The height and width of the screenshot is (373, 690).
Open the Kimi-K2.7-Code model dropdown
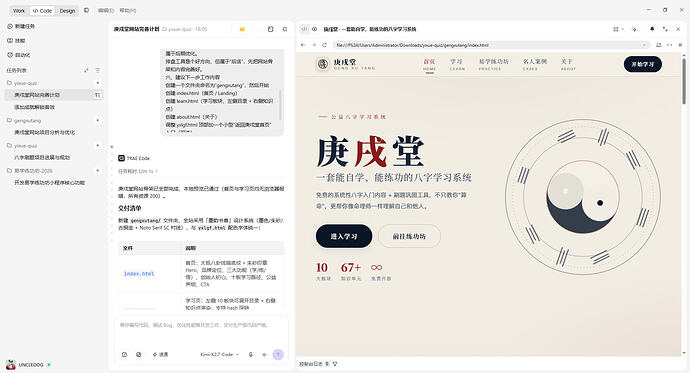pyautogui.click(x=219, y=355)
